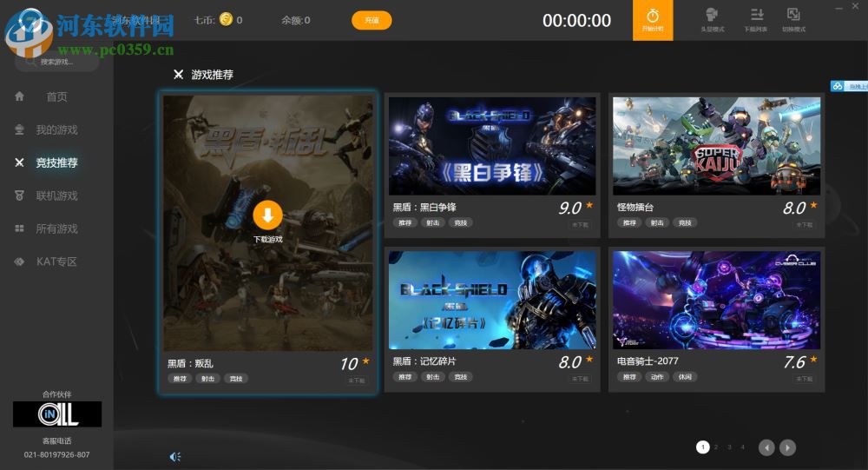
Task: Click 射击 tag under 黑盾：记忆碎片
Action: [433, 377]
